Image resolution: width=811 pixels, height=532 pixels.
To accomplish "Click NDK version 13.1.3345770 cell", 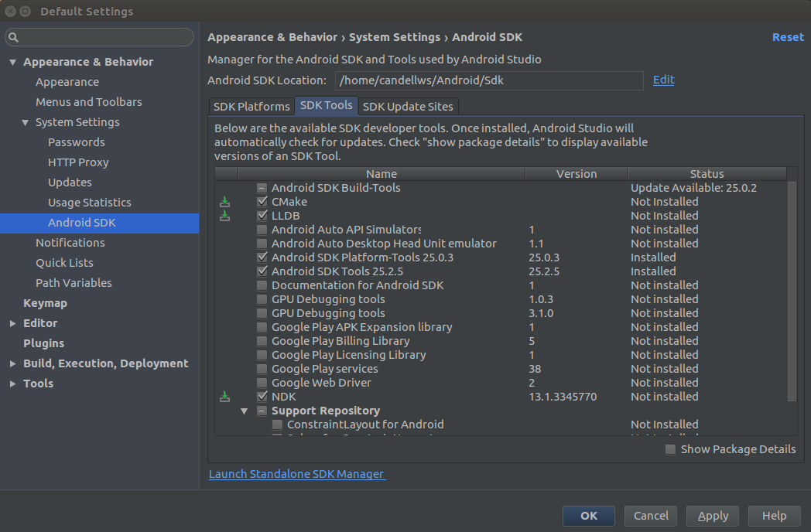I will coord(563,397).
